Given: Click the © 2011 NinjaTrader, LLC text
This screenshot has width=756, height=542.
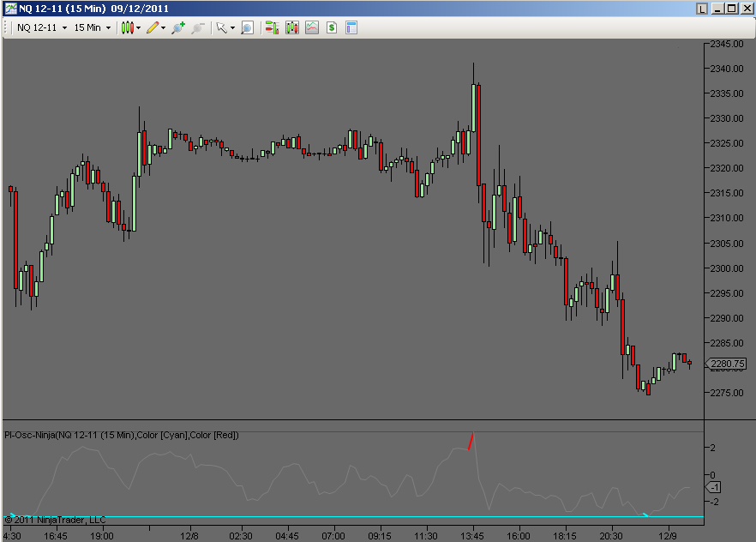Looking at the screenshot, I should tap(53, 520).
